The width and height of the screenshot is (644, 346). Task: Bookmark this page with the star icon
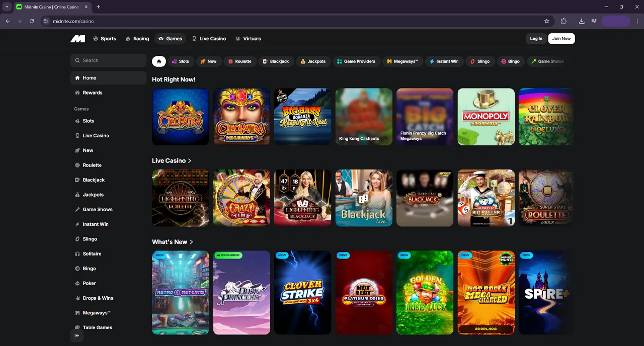[546, 21]
